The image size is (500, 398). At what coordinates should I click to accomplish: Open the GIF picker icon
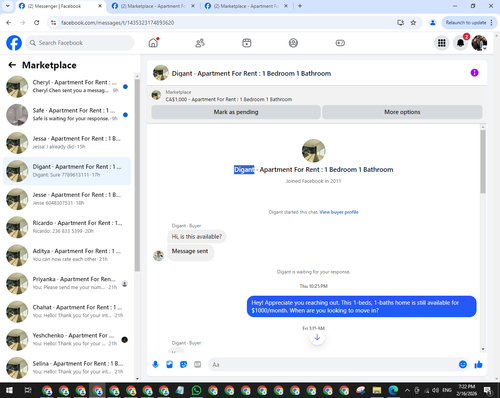(x=198, y=364)
